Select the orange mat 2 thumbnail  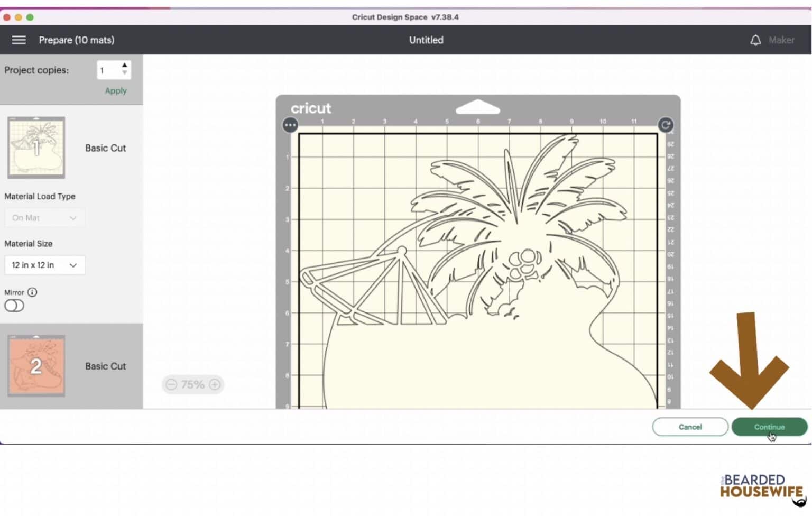coord(36,366)
